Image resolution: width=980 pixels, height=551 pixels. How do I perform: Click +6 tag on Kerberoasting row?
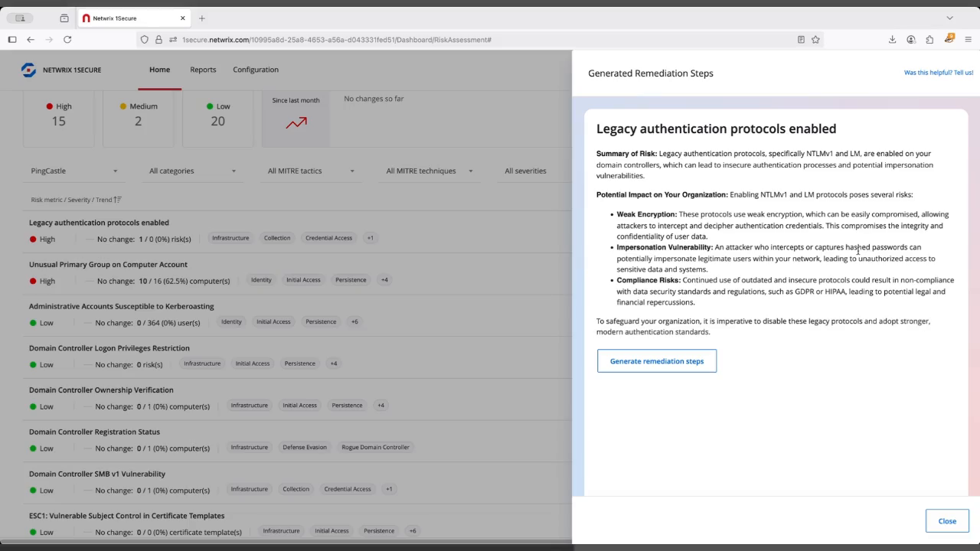pos(354,321)
